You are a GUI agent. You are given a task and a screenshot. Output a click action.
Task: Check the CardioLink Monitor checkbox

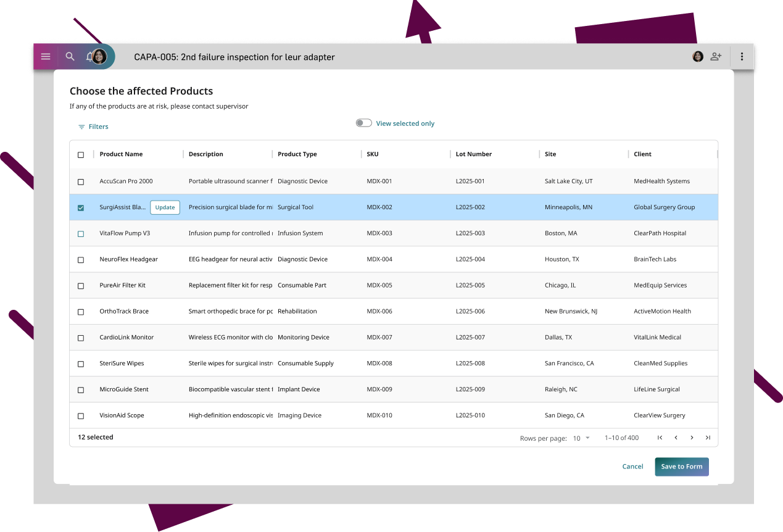[81, 338]
